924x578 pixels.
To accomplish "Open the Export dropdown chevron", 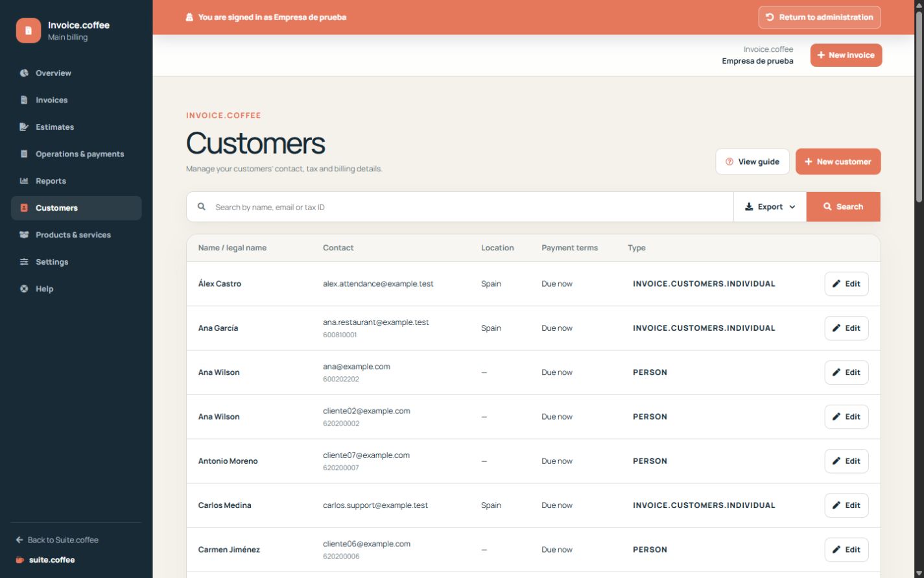I will (792, 207).
